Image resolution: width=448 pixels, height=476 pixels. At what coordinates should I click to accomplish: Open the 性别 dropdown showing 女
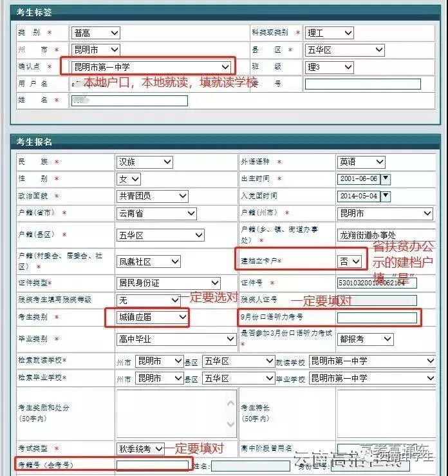[x=129, y=179]
